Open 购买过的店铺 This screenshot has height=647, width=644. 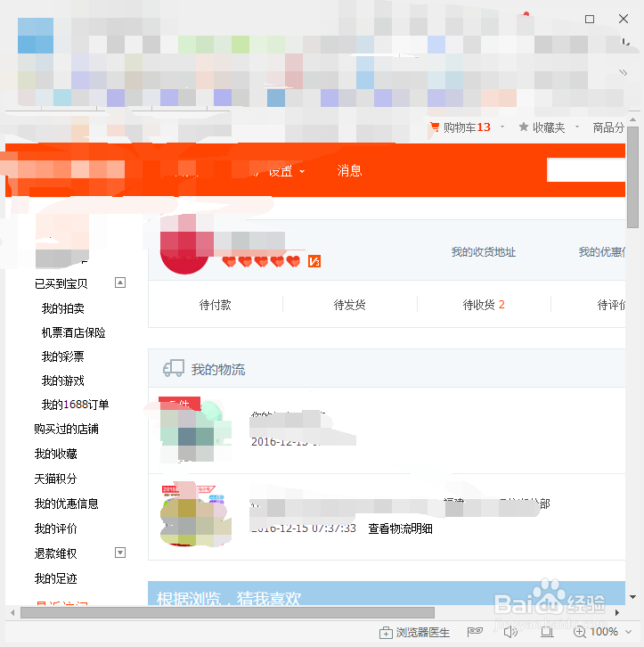[x=67, y=430]
